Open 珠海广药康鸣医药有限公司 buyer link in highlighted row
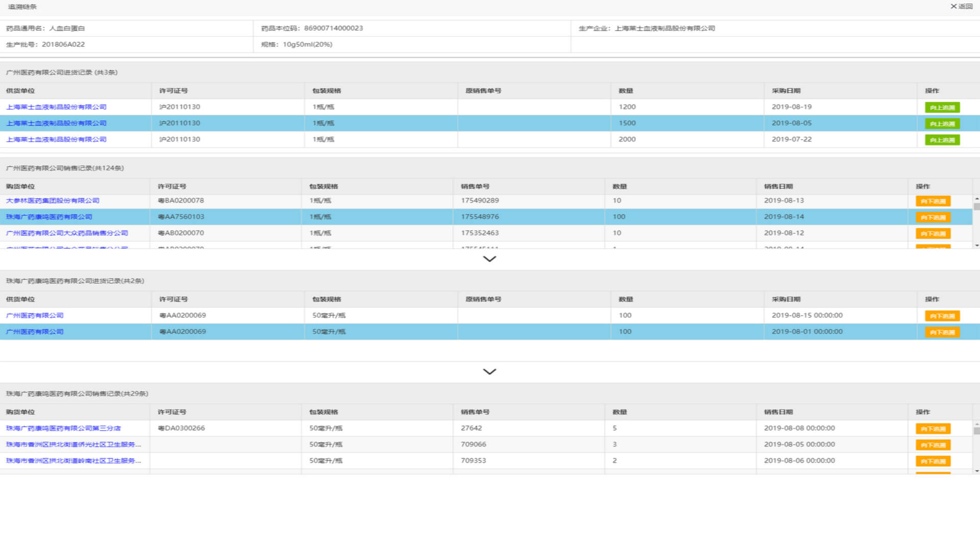The image size is (980, 551). [x=49, y=217]
